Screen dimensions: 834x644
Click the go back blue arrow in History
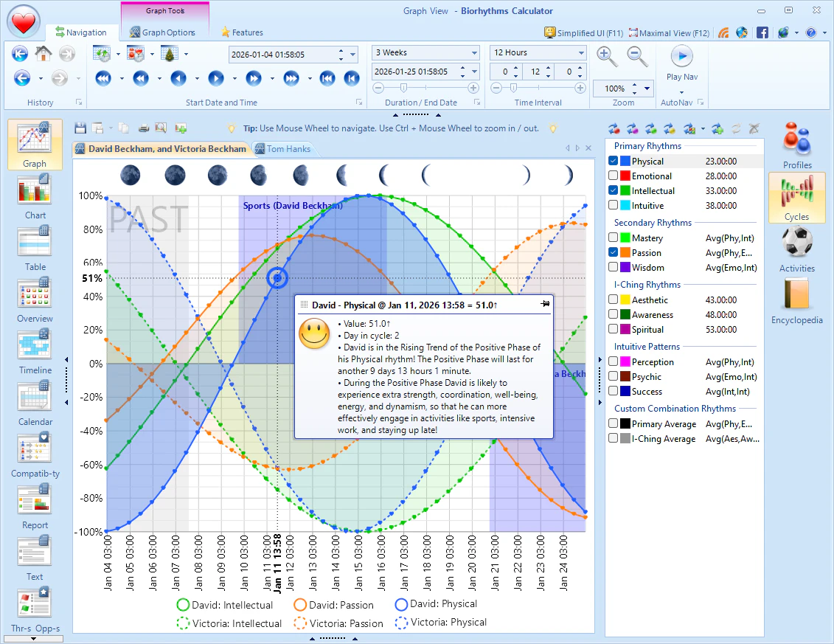pyautogui.click(x=22, y=78)
